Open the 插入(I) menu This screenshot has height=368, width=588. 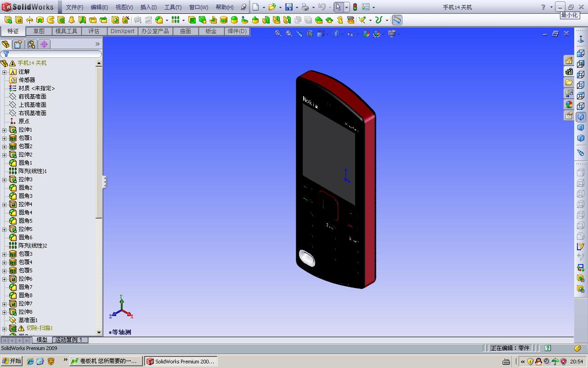pyautogui.click(x=148, y=7)
